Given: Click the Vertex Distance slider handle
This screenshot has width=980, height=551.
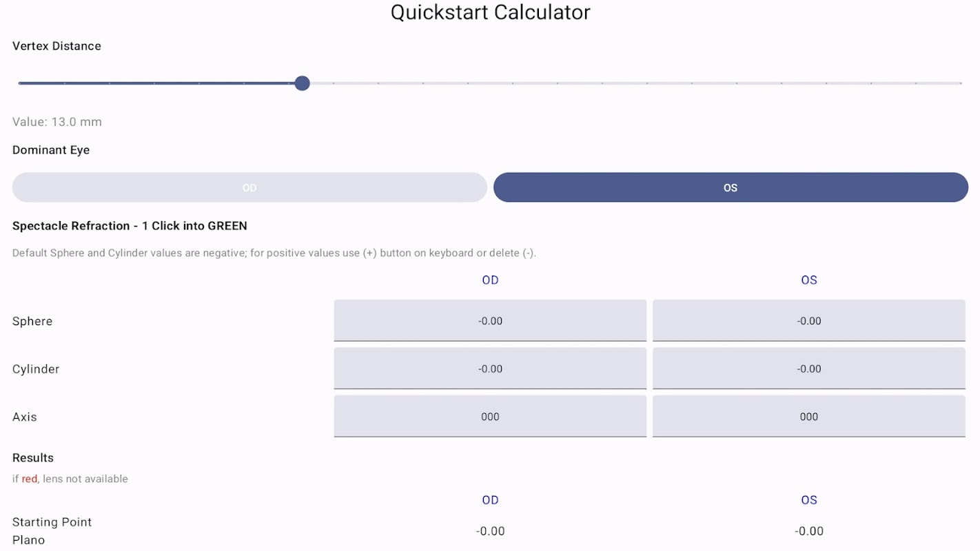Looking at the screenshot, I should tap(302, 83).
